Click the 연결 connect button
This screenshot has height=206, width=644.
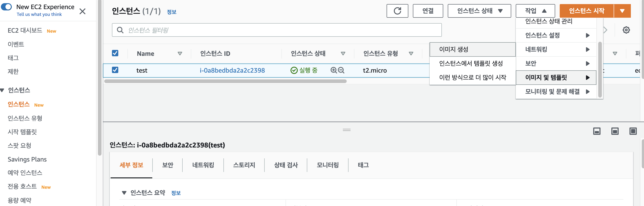428,11
